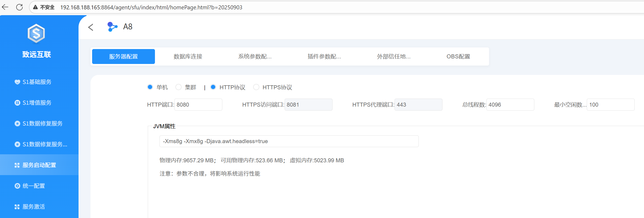Open the 插件参数配... tab

[324, 56]
